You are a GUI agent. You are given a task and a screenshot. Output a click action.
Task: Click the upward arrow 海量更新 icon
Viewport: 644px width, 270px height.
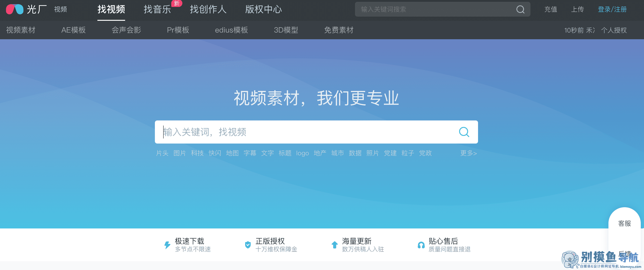(x=334, y=245)
